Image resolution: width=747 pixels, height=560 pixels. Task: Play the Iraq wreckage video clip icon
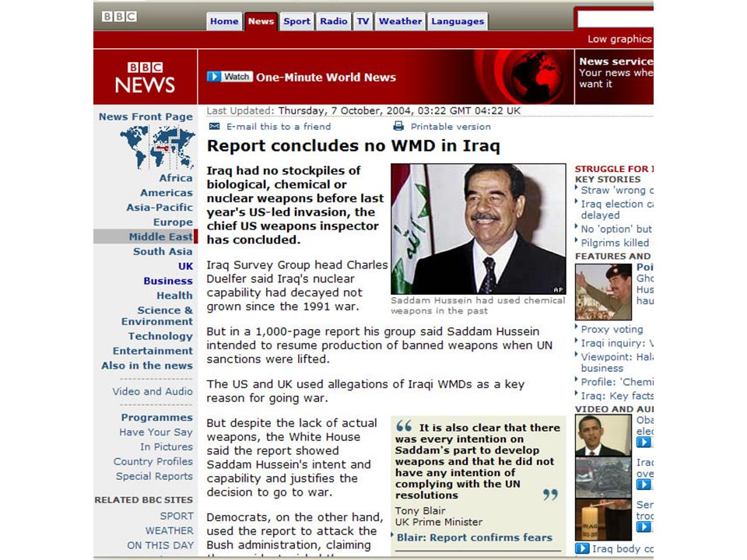(x=644, y=485)
